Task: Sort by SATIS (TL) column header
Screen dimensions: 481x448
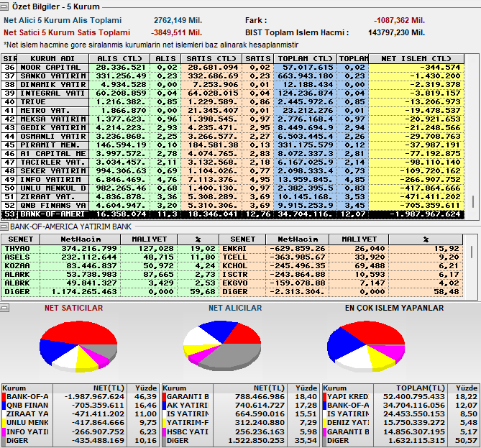Action: [x=211, y=59]
